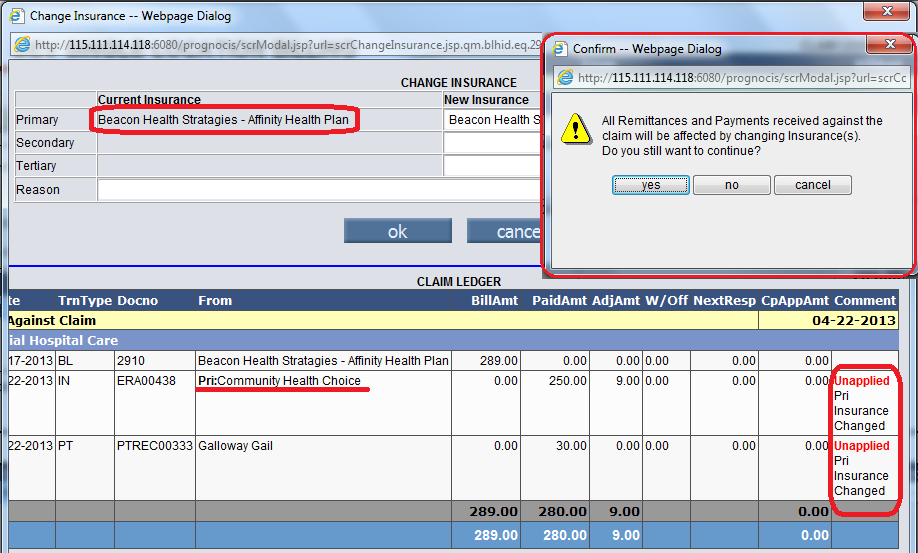This screenshot has height=553, width=918.
Task: Click the warning icon in Confirm dialog
Action: [576, 129]
